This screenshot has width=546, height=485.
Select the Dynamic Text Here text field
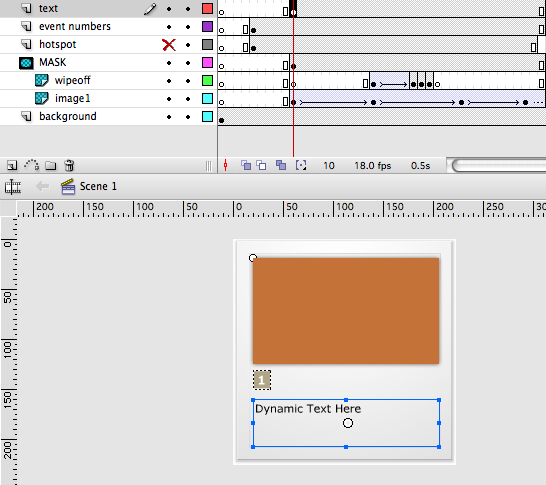coord(346,423)
